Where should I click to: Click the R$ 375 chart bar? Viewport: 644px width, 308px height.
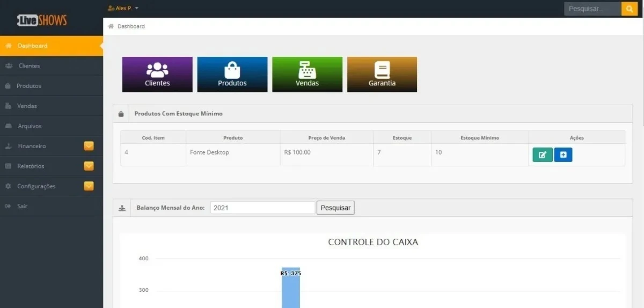point(291,288)
